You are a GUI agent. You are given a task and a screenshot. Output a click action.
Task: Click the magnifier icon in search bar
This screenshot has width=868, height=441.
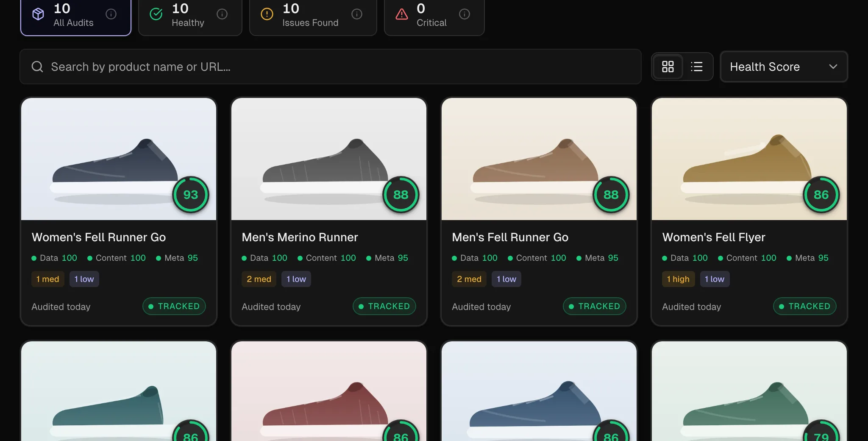pos(37,67)
